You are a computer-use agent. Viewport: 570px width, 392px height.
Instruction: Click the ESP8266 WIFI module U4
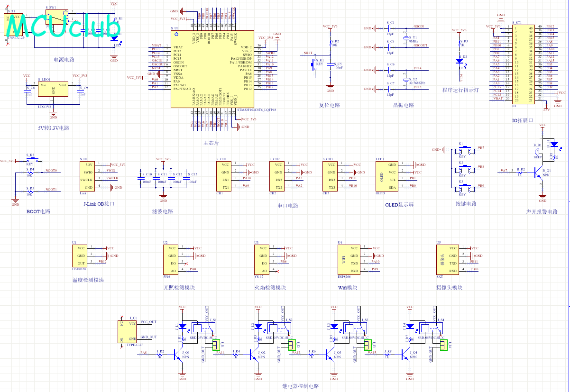[349, 259]
